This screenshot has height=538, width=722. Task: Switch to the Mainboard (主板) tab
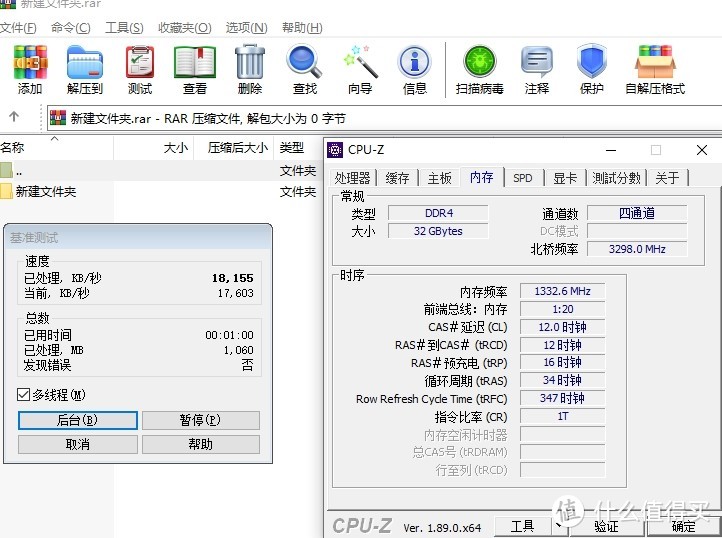(x=439, y=178)
